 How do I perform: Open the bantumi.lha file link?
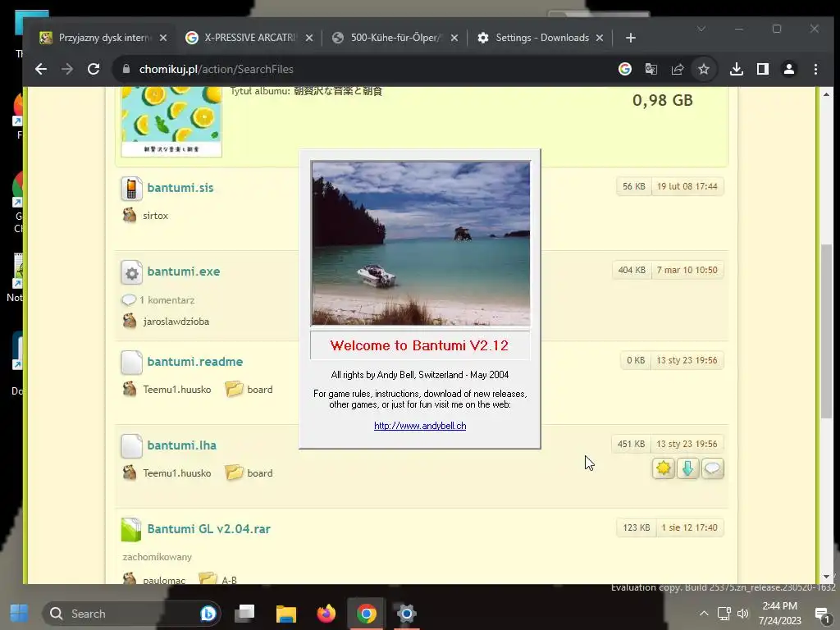[181, 445]
